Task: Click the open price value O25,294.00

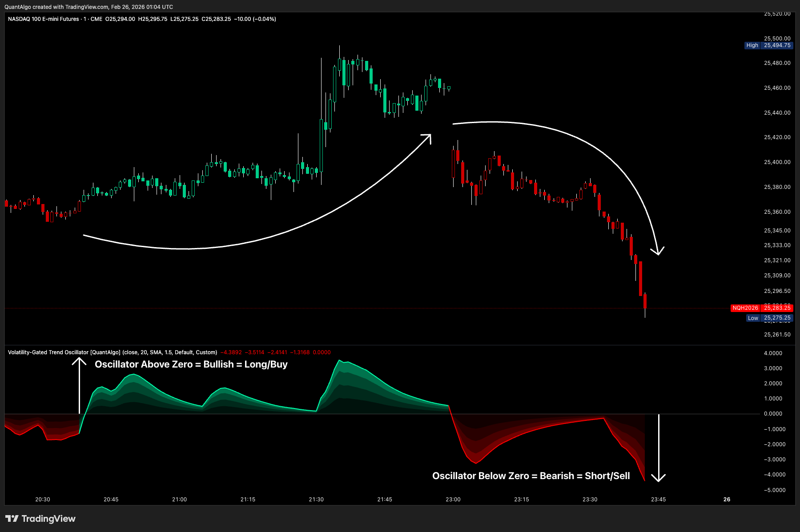Action: [x=120, y=19]
